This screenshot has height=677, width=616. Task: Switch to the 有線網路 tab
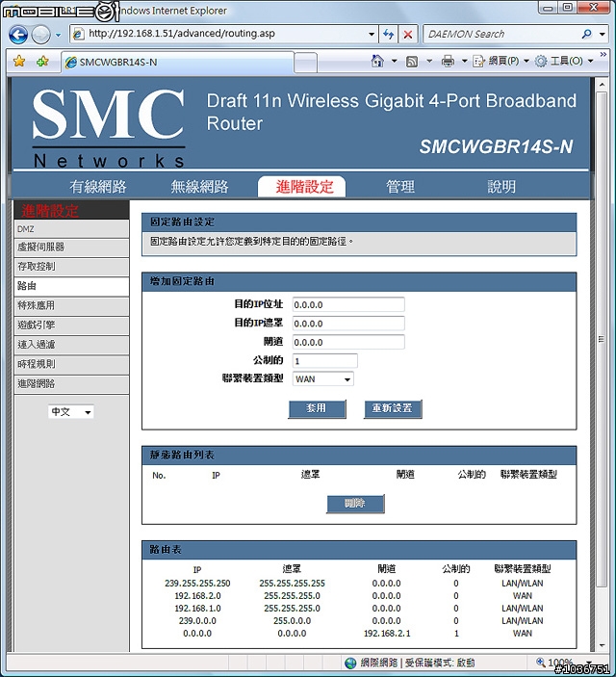(98, 187)
